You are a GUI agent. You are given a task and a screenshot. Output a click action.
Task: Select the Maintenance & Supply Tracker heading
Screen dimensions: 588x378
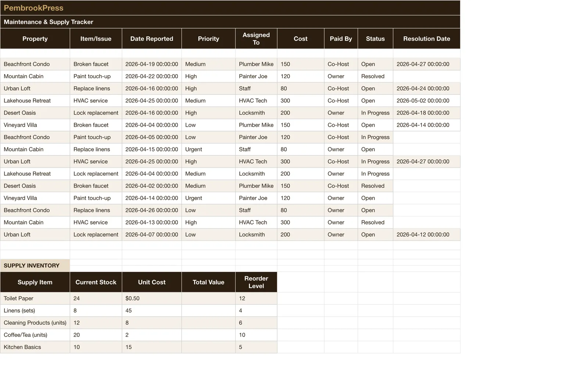coord(230,22)
